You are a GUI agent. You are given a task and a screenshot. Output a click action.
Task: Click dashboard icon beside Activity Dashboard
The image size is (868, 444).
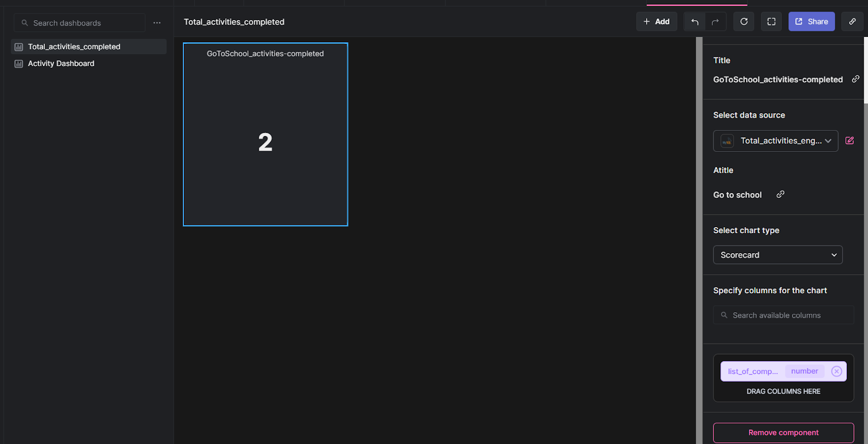click(19, 64)
